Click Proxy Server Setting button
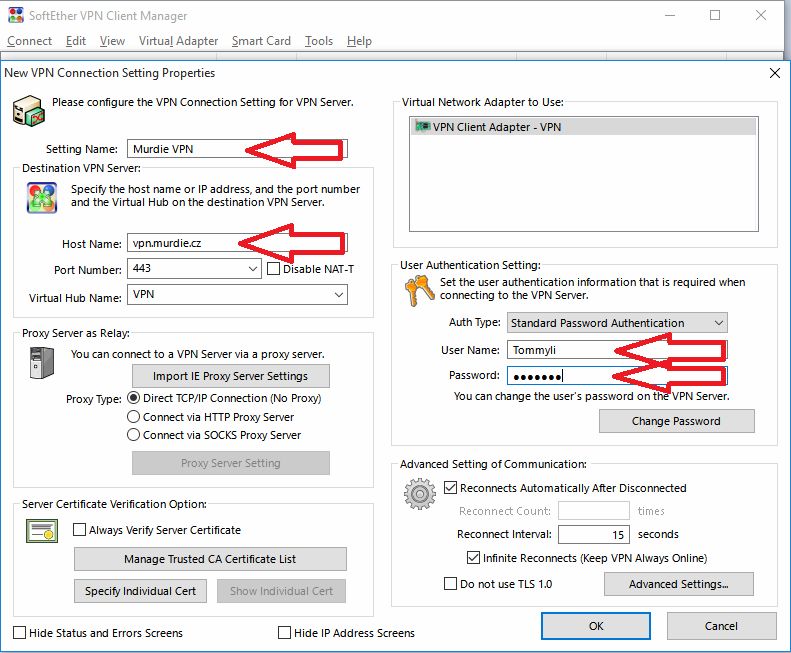Image resolution: width=791 pixels, height=653 pixels. pos(231,463)
